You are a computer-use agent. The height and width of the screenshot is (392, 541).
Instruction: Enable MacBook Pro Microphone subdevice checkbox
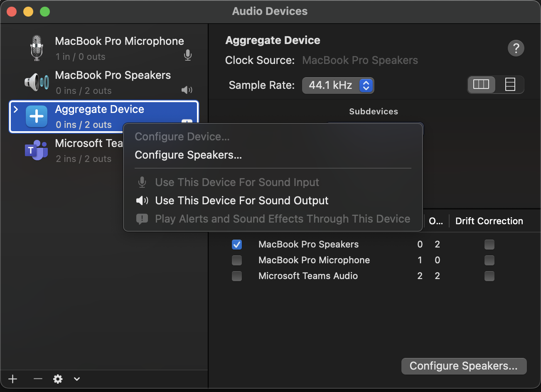pos(237,260)
